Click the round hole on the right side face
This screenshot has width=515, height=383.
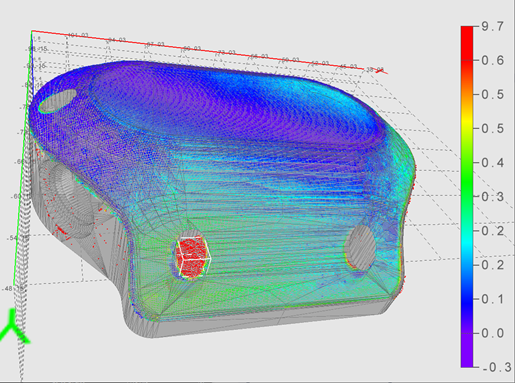[360, 248]
